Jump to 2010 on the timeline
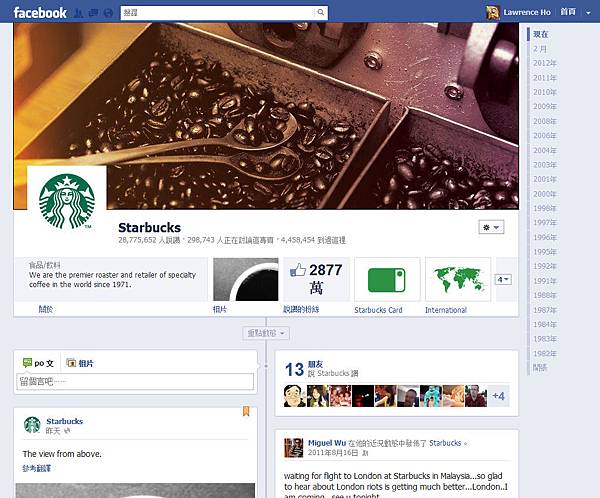 tap(545, 92)
